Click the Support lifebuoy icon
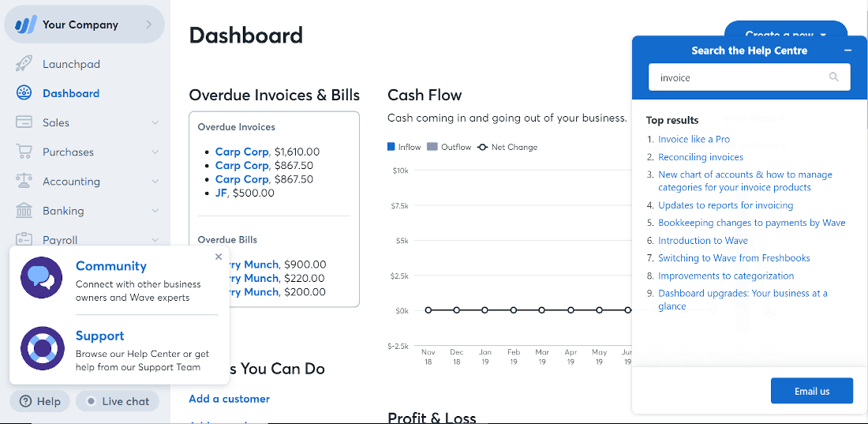 point(42,348)
